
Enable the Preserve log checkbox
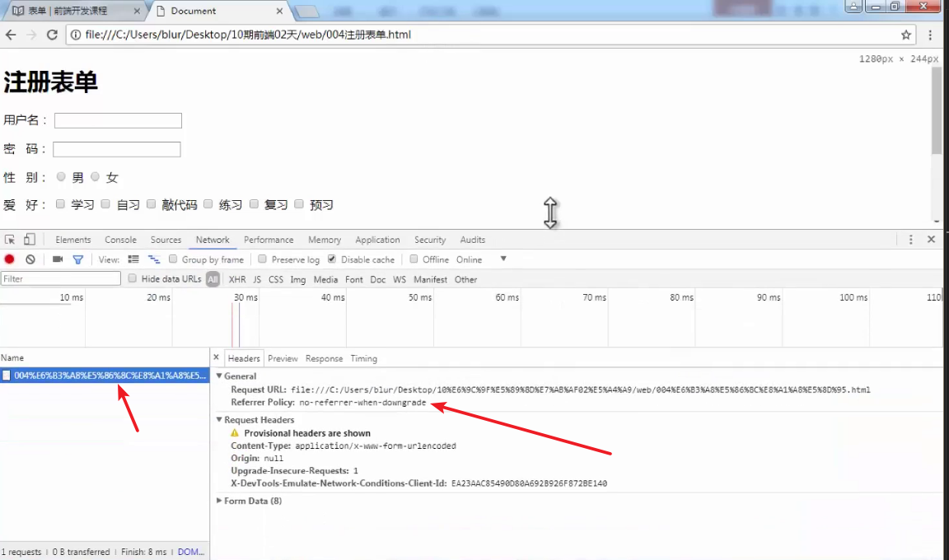point(262,259)
